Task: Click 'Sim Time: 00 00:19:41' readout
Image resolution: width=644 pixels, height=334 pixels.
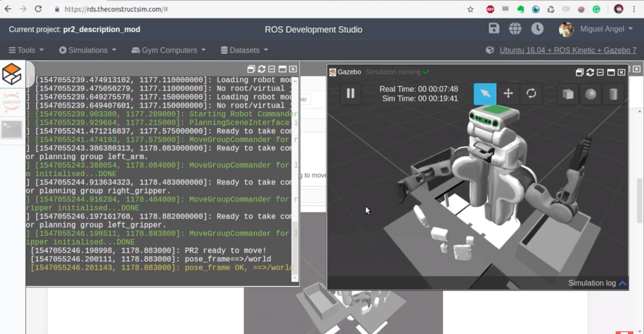Action: [x=420, y=98]
